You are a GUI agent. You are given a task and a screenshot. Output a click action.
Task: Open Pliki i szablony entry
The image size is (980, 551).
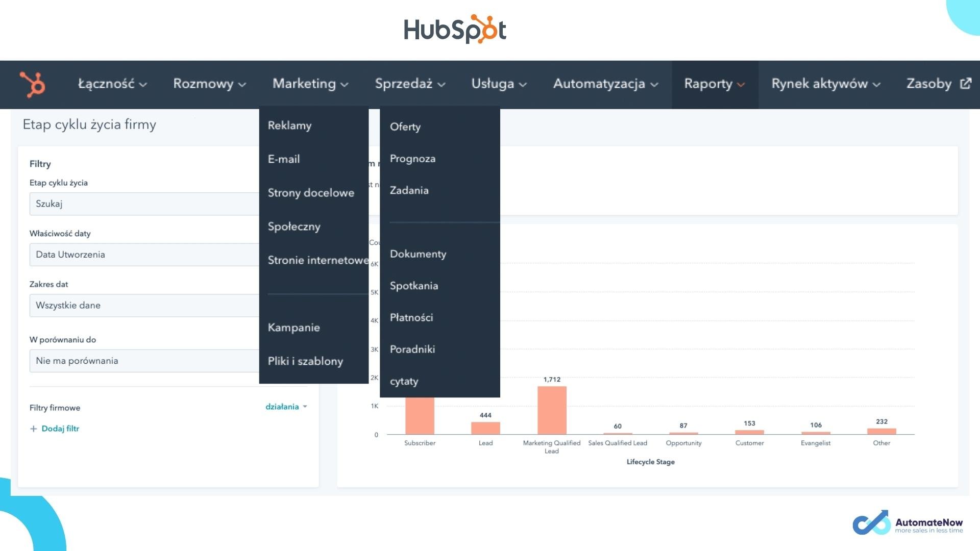[305, 361]
